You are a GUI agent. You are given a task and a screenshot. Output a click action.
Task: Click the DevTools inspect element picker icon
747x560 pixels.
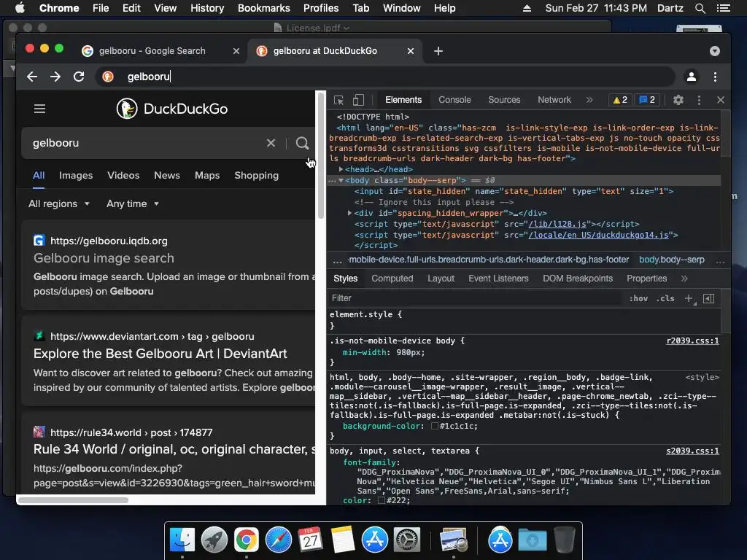[x=338, y=100]
